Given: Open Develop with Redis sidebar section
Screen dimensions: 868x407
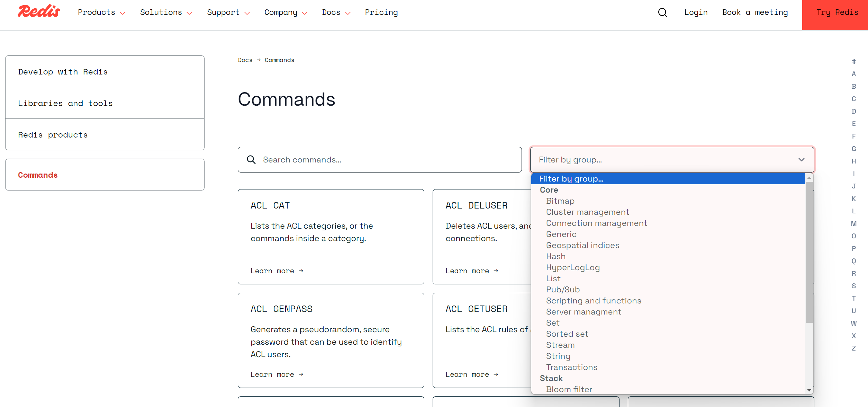Looking at the screenshot, I should 63,72.
